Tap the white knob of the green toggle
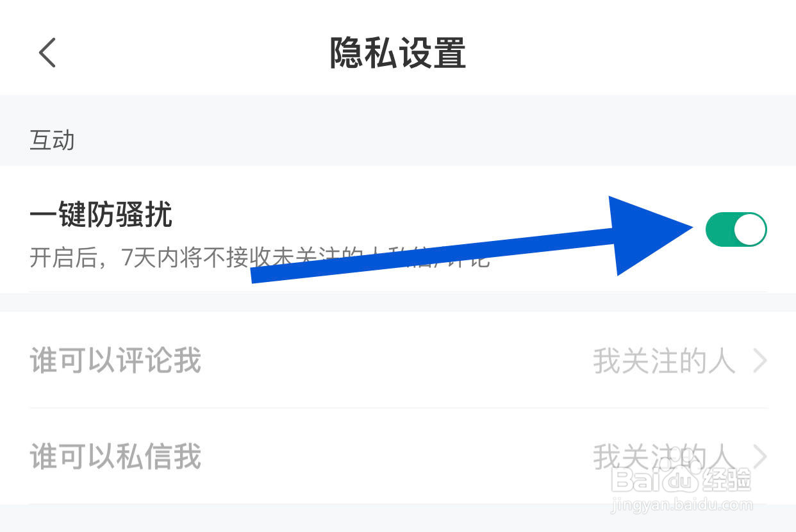 click(749, 229)
